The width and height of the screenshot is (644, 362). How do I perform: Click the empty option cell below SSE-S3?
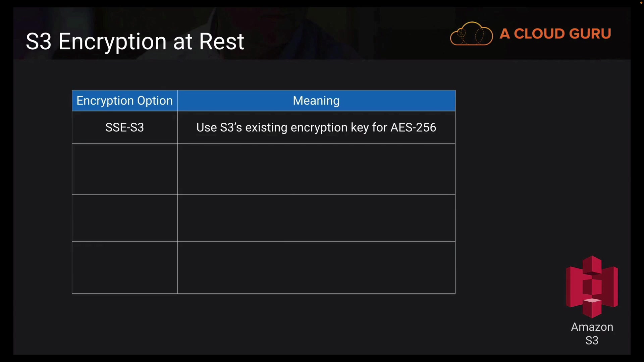(124, 169)
